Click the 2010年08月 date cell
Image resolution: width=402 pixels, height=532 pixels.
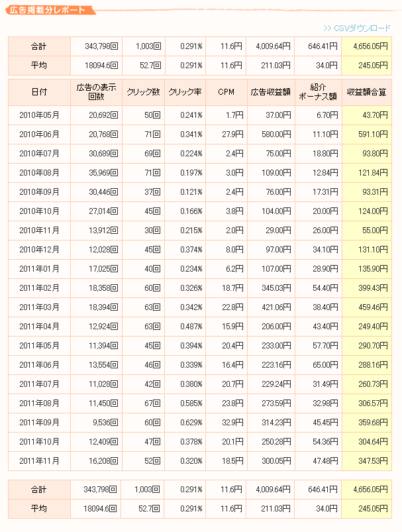(x=39, y=173)
